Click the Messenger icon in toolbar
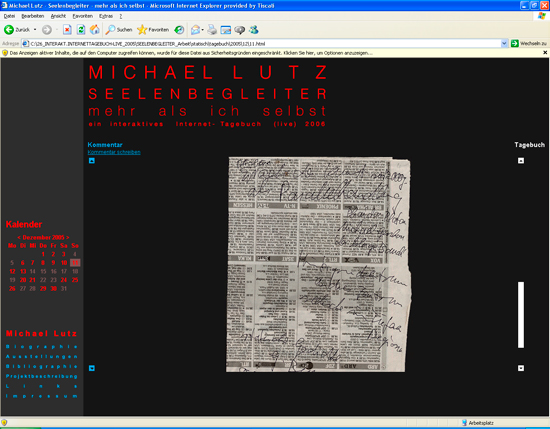550x429 pixels. [254, 30]
